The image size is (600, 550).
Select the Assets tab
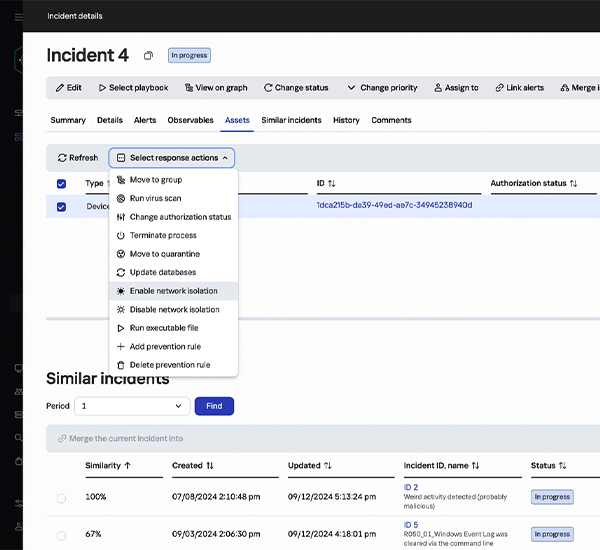point(237,120)
